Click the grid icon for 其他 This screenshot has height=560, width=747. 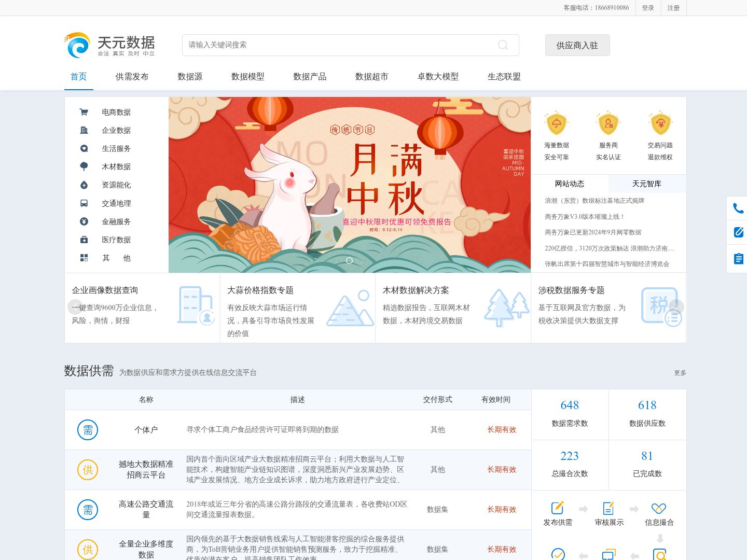(x=84, y=258)
